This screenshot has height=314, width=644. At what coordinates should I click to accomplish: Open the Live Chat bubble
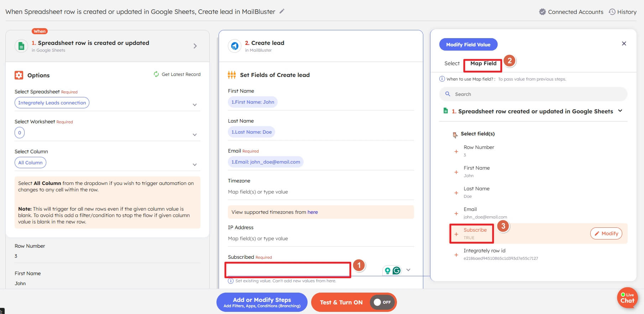(x=627, y=298)
